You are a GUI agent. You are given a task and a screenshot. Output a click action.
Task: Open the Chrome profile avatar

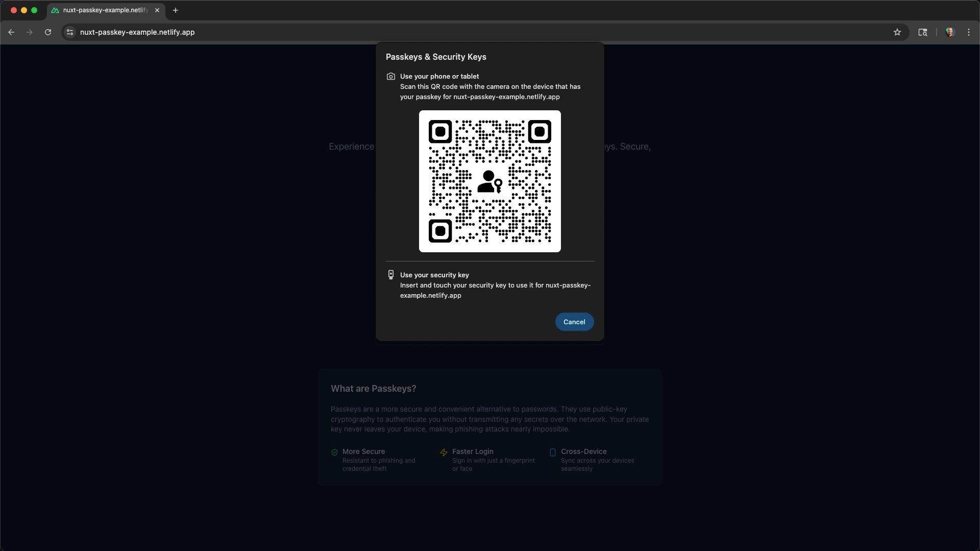click(x=950, y=32)
